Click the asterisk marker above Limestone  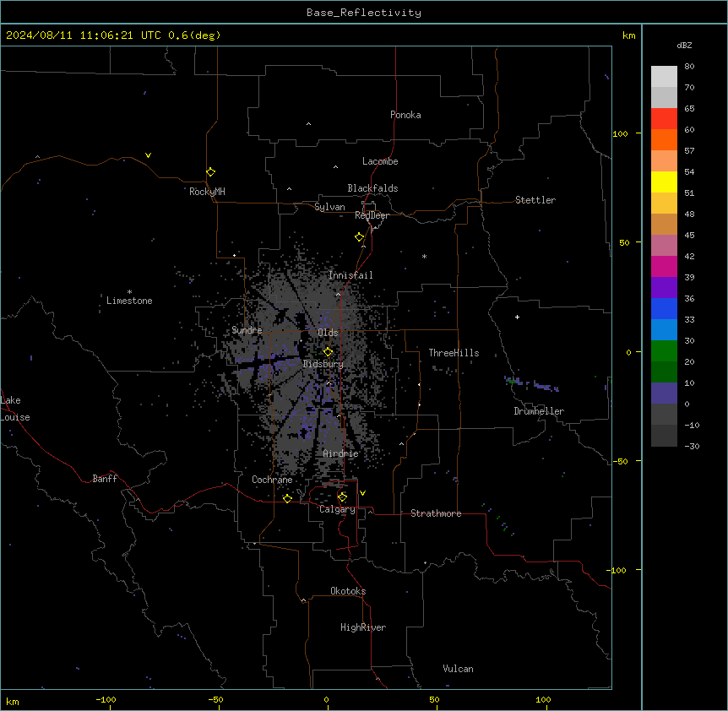[x=129, y=292]
